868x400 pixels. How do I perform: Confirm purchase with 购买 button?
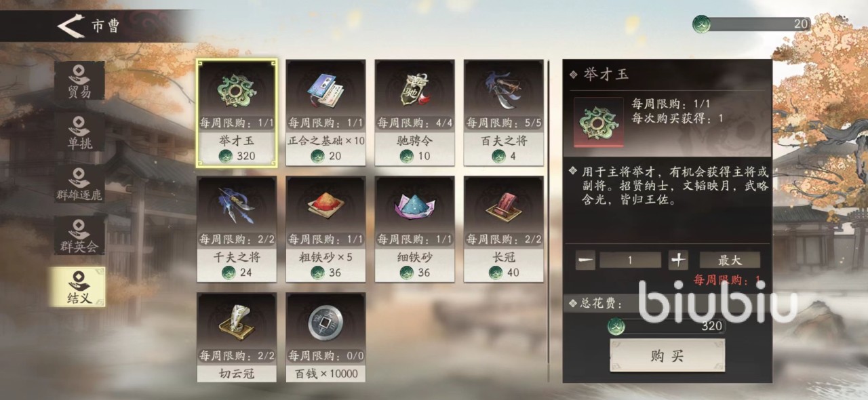pos(667,356)
